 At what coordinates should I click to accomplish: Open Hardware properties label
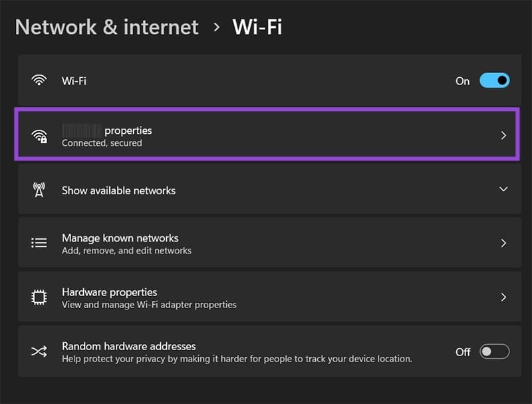coord(110,292)
